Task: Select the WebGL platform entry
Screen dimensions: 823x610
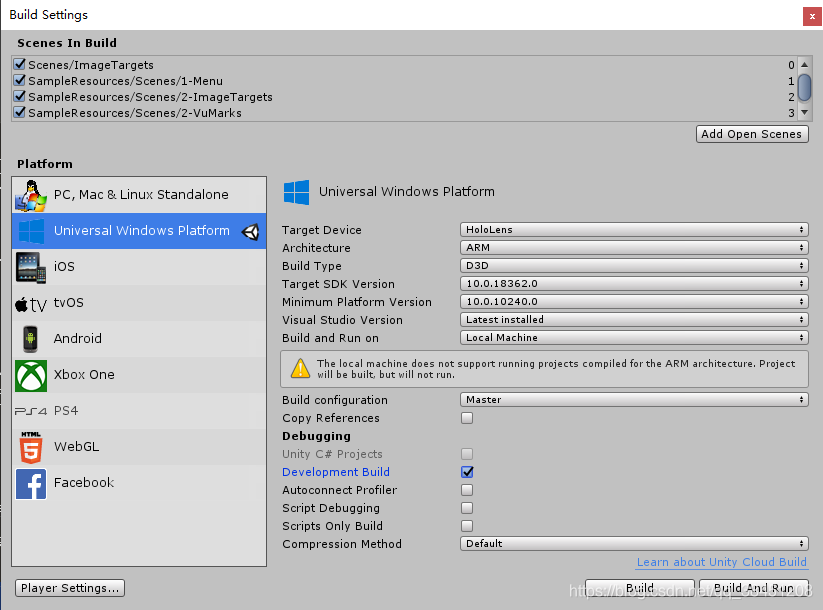Action: (139, 447)
